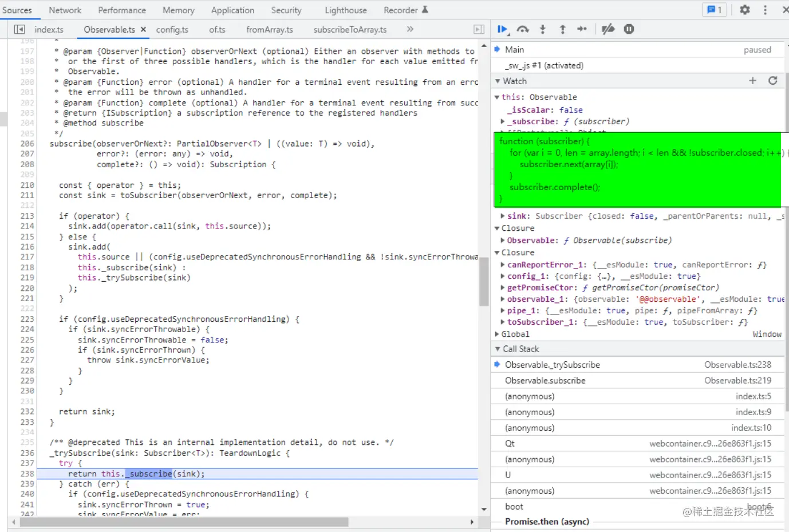Open the fromArray.ts file tab
Image resolution: width=789 pixels, height=532 pixels.
[x=269, y=29]
